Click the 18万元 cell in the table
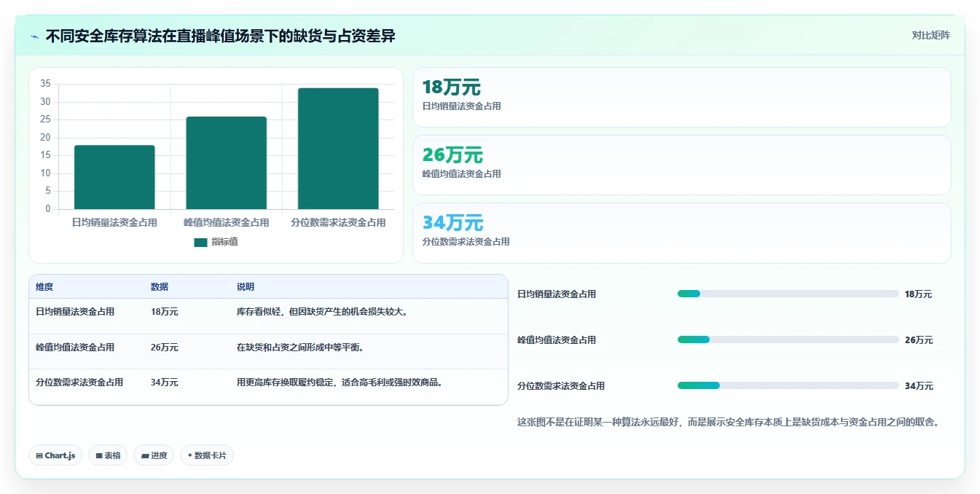 click(x=165, y=312)
